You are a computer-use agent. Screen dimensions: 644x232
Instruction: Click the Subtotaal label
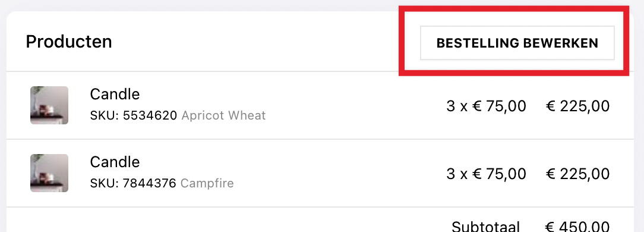(x=486, y=226)
